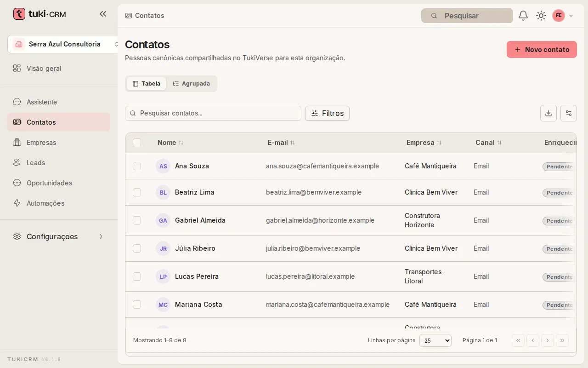588x368 pixels.
Task: Open Serra Azul Consultoria organization switcher
Action: [63, 44]
